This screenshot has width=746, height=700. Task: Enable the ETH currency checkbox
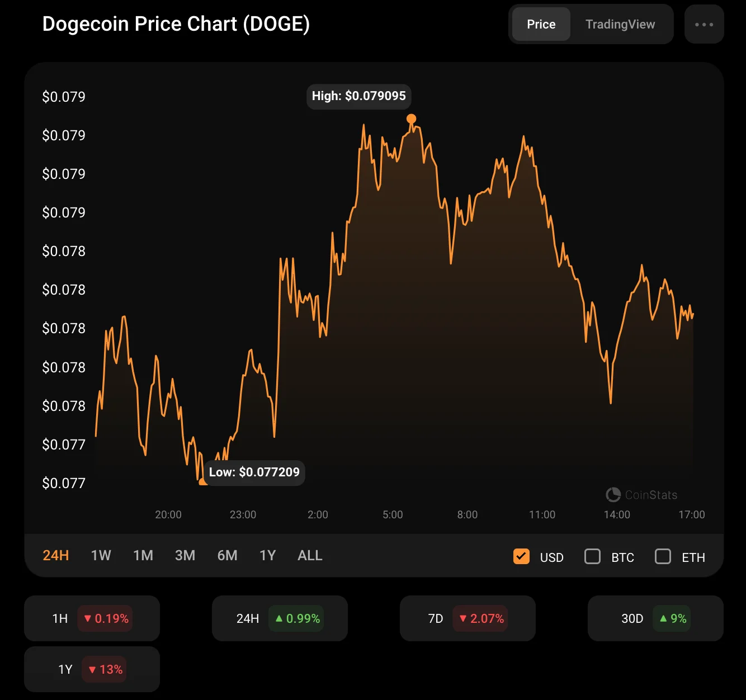click(x=663, y=556)
